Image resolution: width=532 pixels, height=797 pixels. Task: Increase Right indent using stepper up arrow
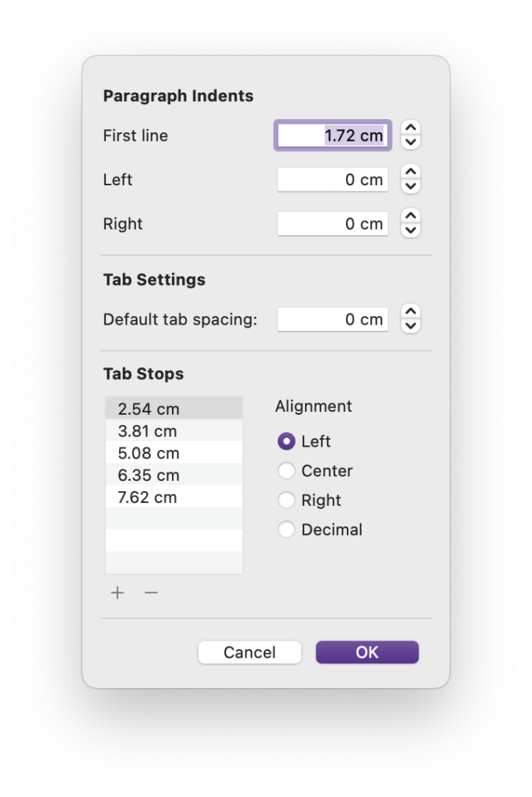pos(411,217)
